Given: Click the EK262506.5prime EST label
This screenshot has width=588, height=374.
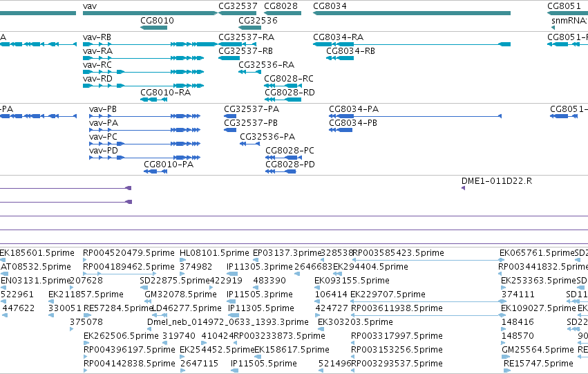Looking at the screenshot, I should coord(121,337).
